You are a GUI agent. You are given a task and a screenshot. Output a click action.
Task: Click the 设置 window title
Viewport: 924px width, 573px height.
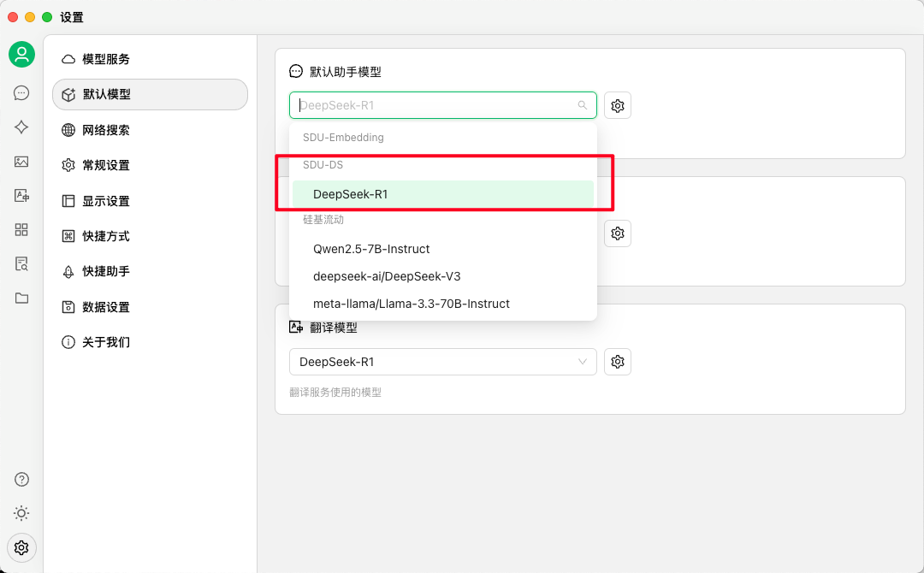click(72, 17)
